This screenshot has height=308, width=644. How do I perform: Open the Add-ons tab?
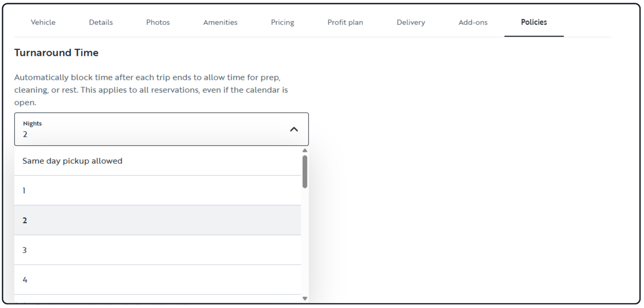[473, 22]
